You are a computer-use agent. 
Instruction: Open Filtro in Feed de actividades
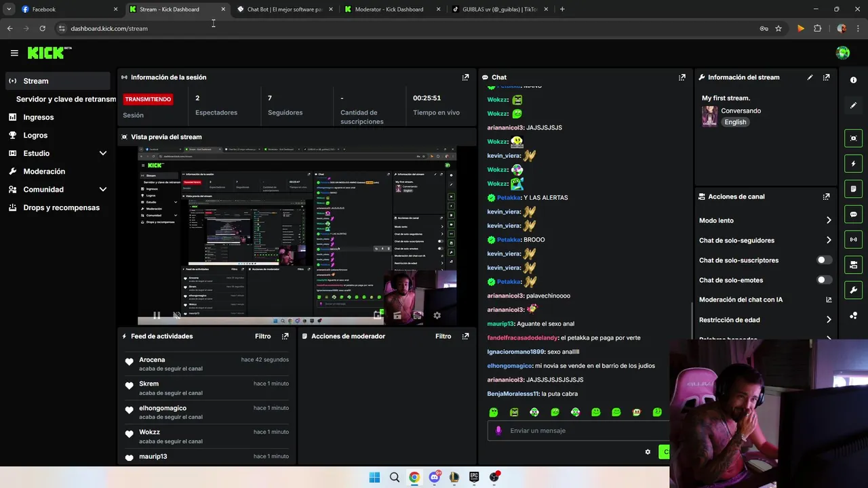[x=262, y=336]
